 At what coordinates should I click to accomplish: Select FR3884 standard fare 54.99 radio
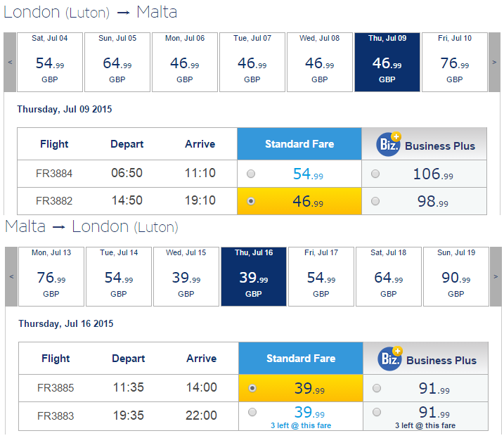251,174
